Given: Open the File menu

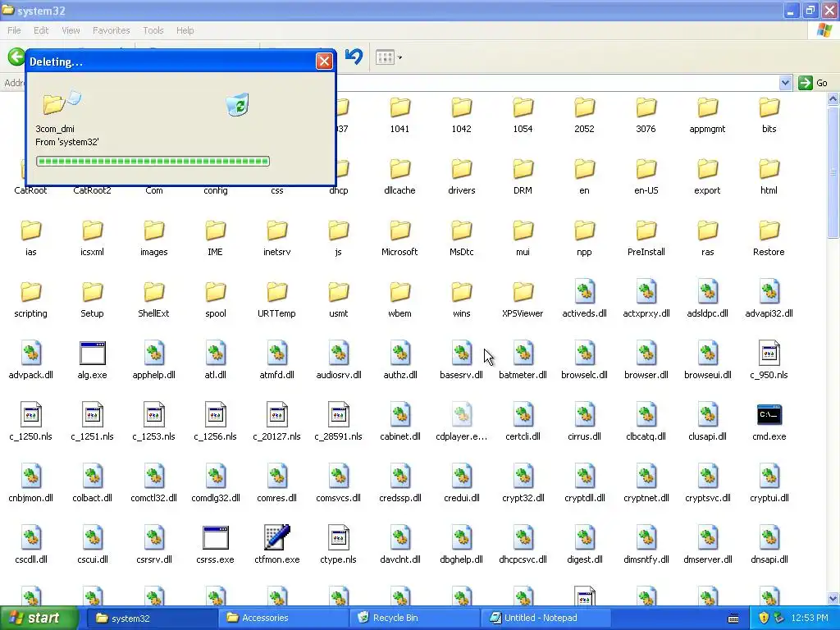Looking at the screenshot, I should 14,30.
